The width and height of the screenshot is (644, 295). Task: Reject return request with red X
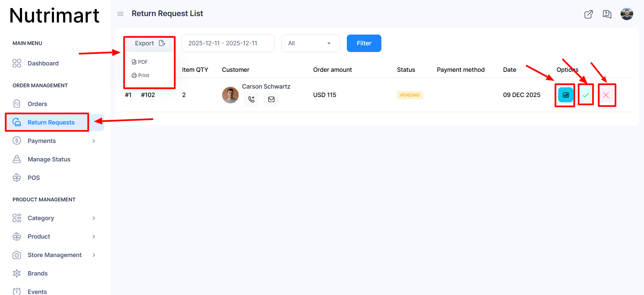(x=606, y=95)
